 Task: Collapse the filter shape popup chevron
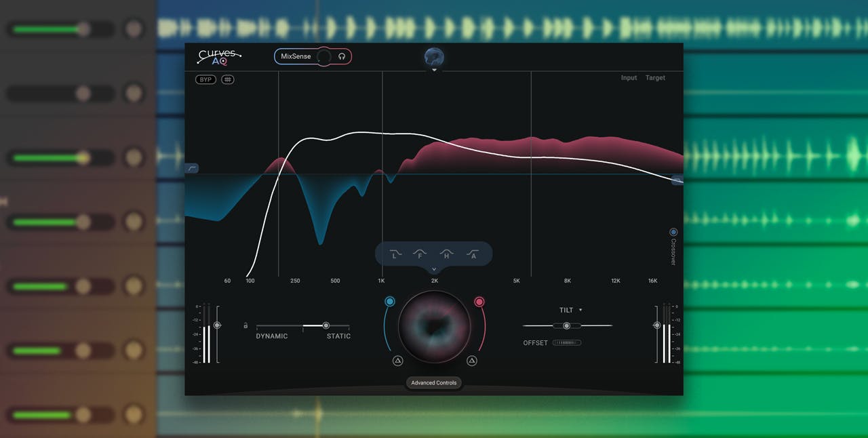click(434, 269)
